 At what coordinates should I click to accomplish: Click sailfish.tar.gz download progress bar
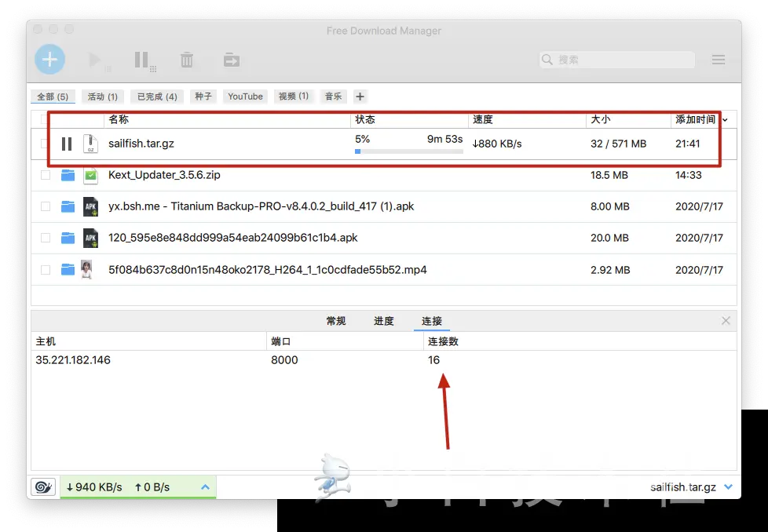tap(409, 151)
